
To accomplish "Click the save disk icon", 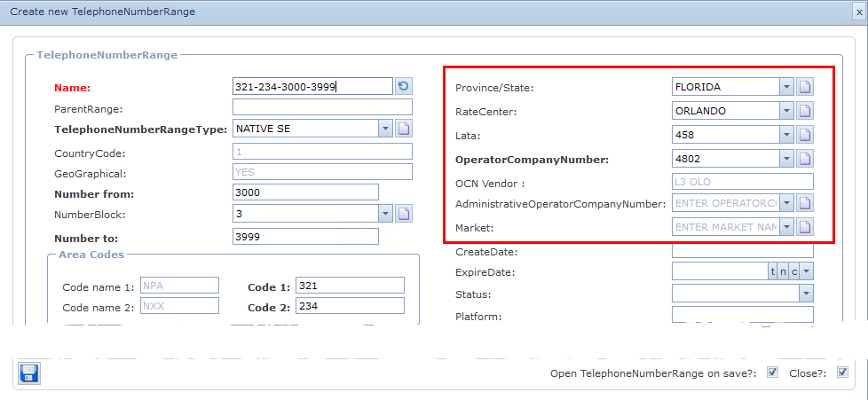I will coord(28,373).
